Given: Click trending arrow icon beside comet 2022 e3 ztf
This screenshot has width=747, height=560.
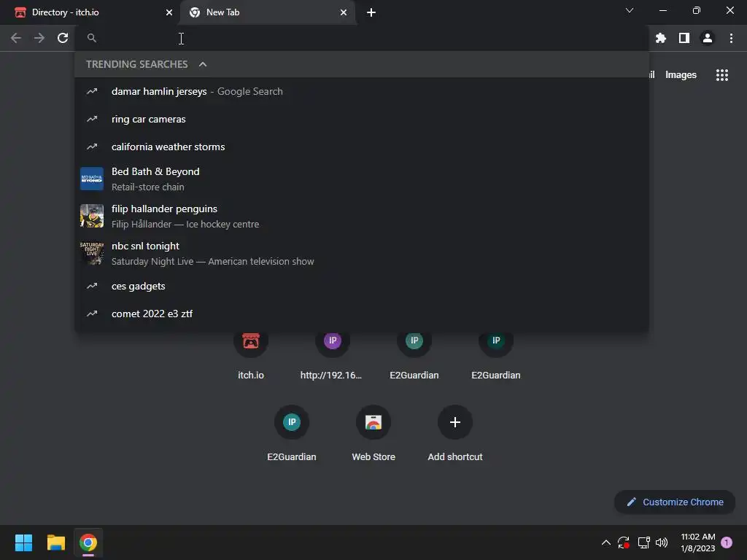Looking at the screenshot, I should pyautogui.click(x=91, y=314).
